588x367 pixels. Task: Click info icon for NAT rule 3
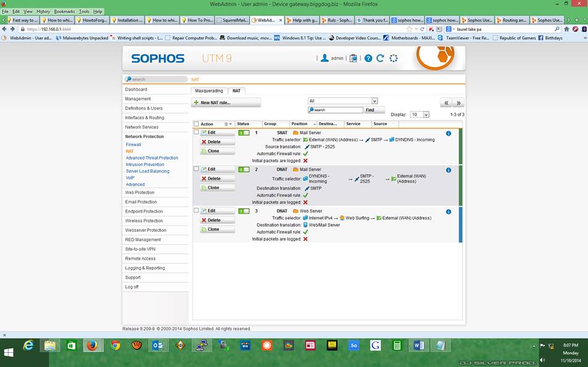(449, 212)
